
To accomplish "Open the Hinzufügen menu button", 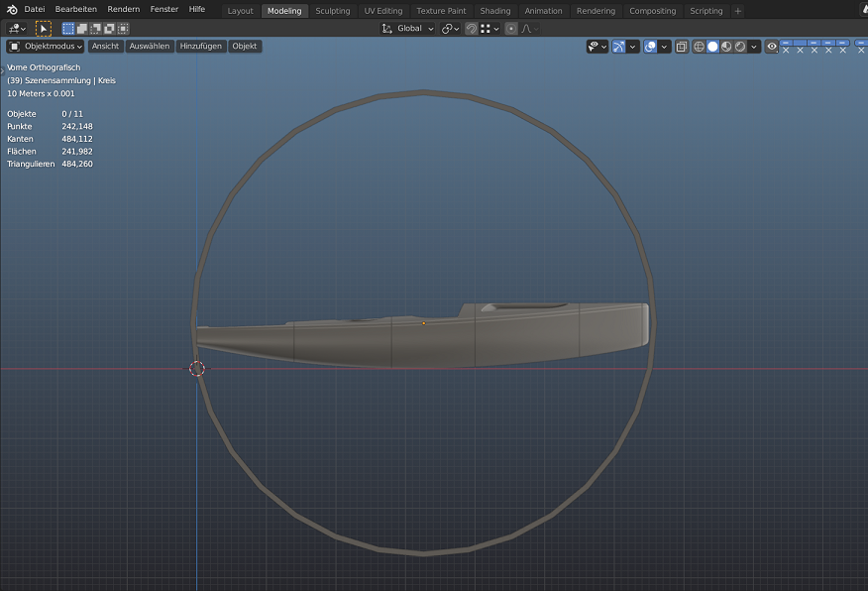I will coord(201,47).
